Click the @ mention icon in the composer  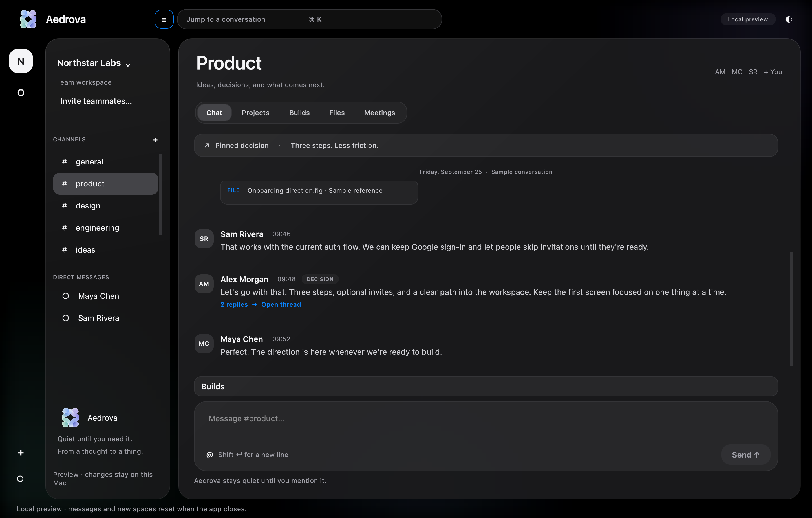[210, 455]
